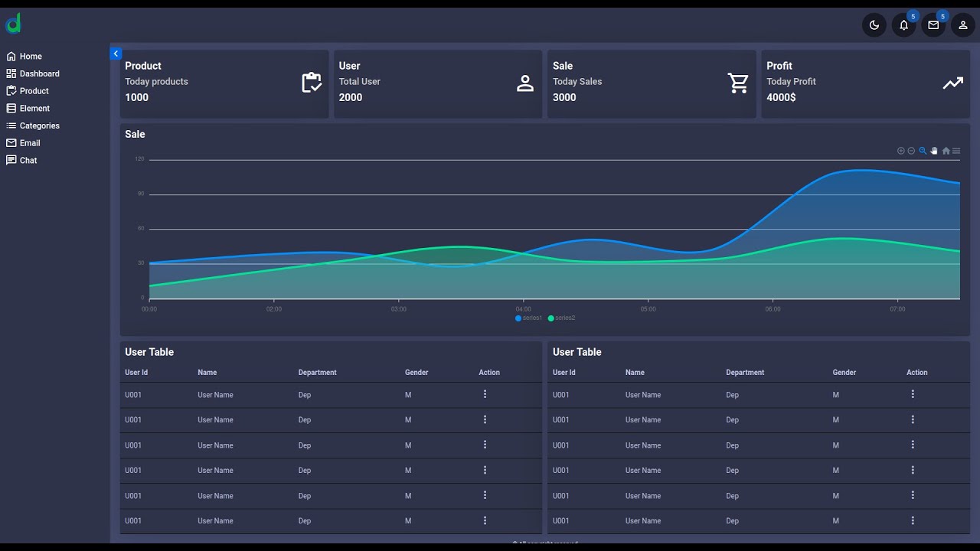
Task: Open last row action menu in right User Table
Action: coord(913,520)
